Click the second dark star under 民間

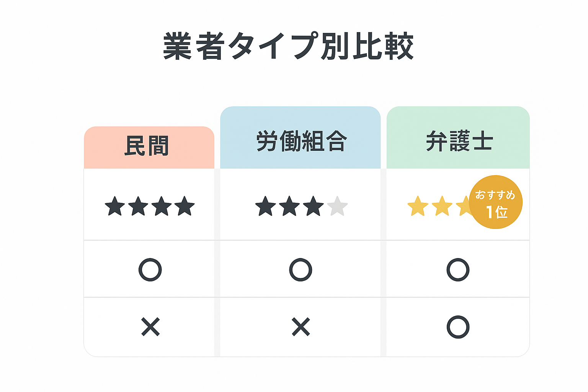point(138,206)
